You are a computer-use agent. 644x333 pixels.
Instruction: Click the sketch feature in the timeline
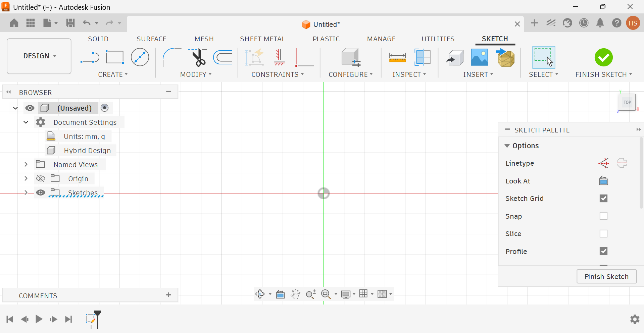click(91, 319)
